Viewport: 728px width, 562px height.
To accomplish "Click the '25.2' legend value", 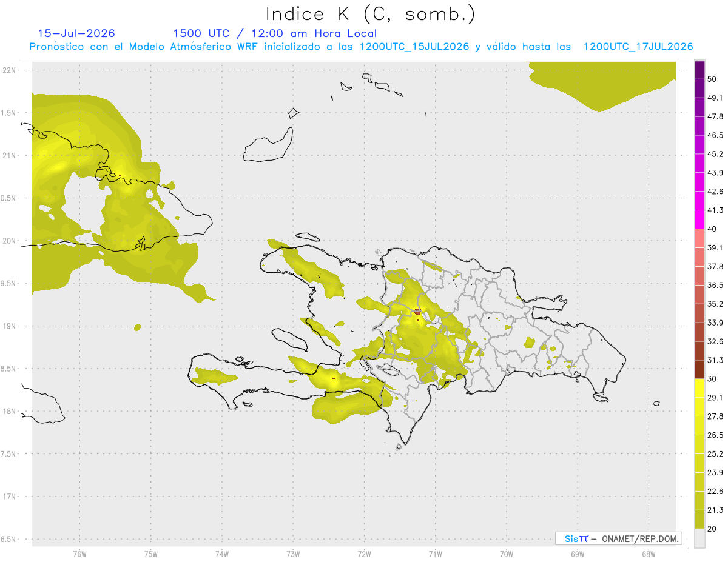I will [715, 454].
